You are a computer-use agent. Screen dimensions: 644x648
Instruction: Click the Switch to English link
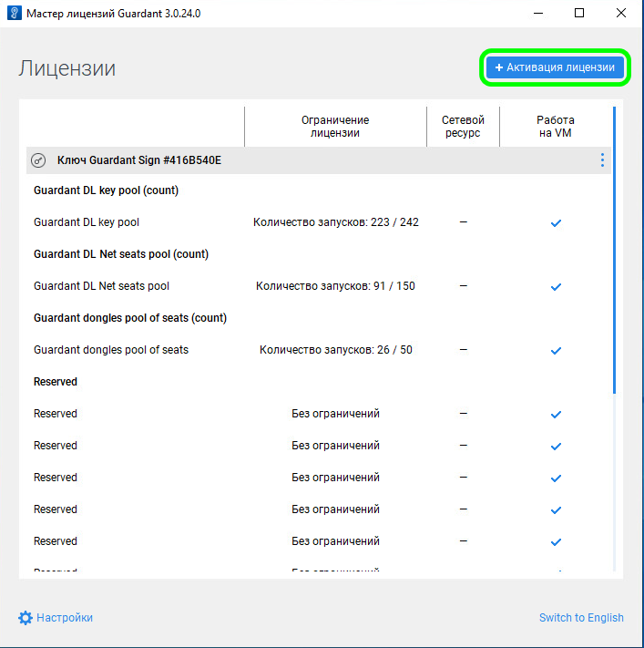(581, 617)
